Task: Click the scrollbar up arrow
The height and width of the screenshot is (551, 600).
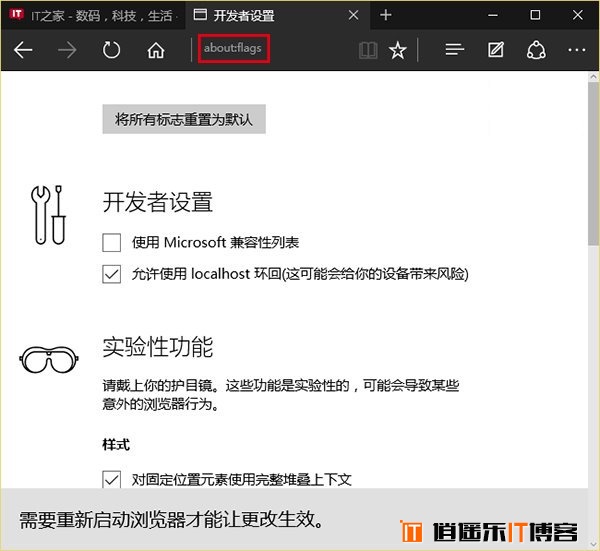Action: [x=593, y=77]
